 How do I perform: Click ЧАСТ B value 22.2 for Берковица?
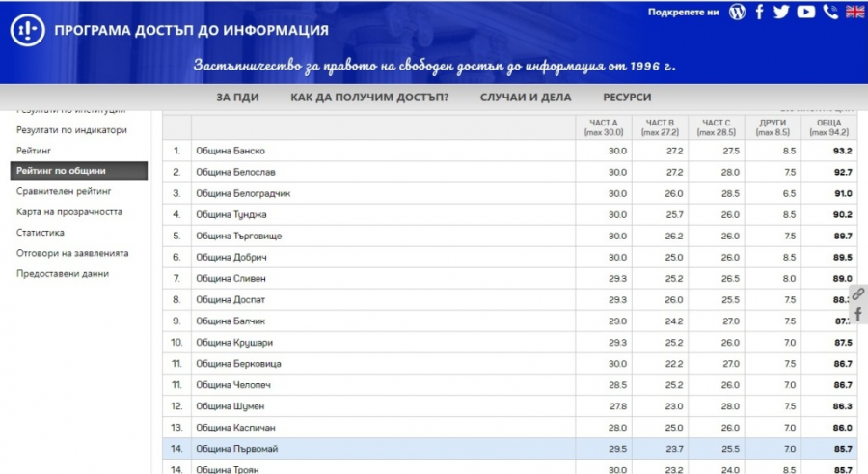[674, 364]
